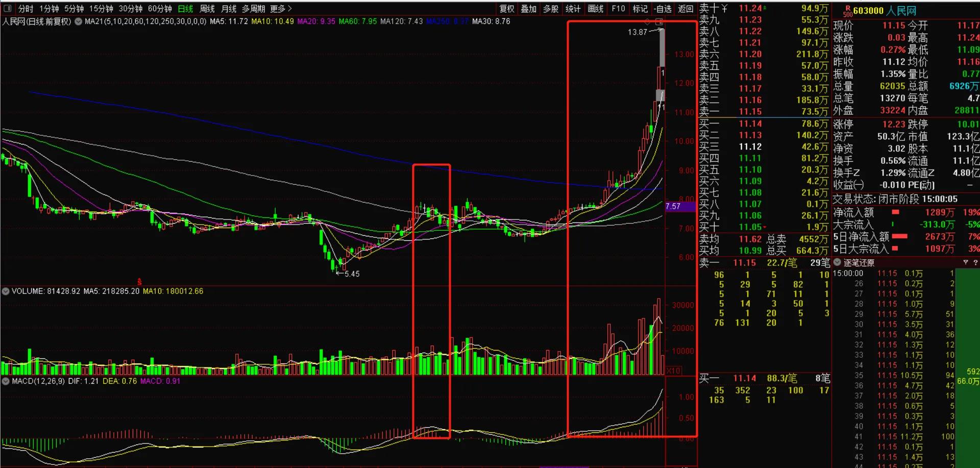Switch to the 分时 chart tab
This screenshot has width=980, height=468.
[x=26, y=9]
